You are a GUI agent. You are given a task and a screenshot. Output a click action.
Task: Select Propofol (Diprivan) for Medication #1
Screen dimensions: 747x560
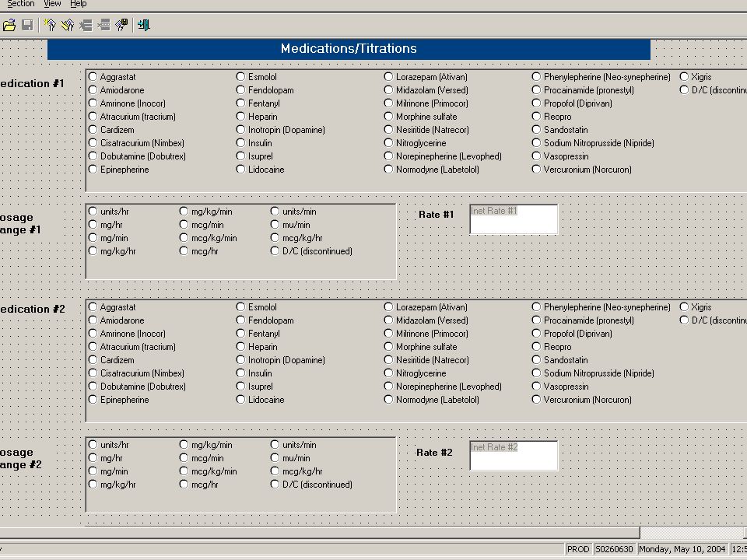click(x=536, y=103)
